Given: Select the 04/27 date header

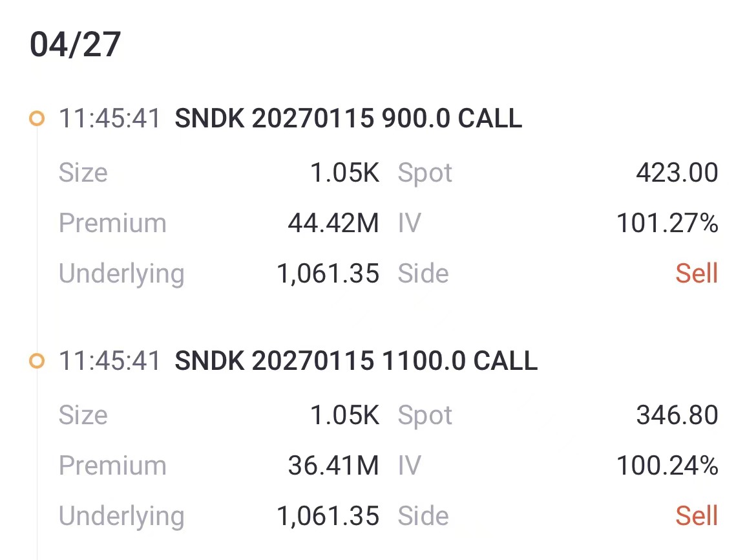Looking at the screenshot, I should pyautogui.click(x=76, y=45).
